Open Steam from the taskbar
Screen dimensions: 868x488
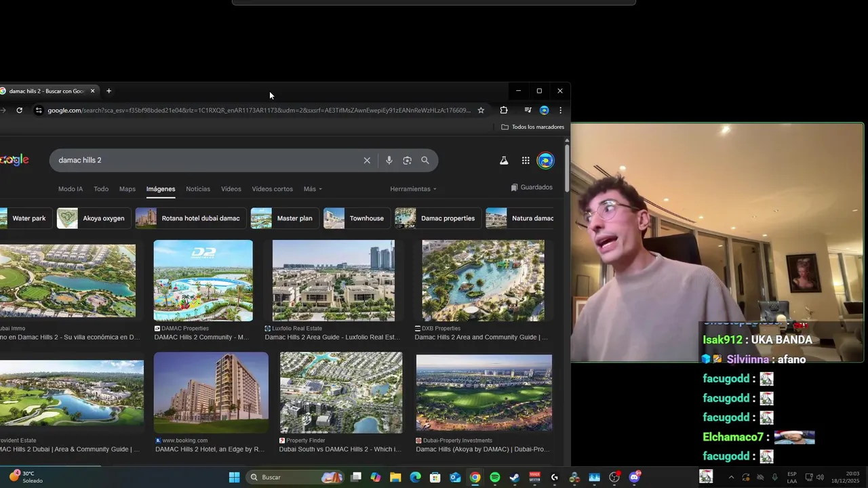tap(515, 477)
